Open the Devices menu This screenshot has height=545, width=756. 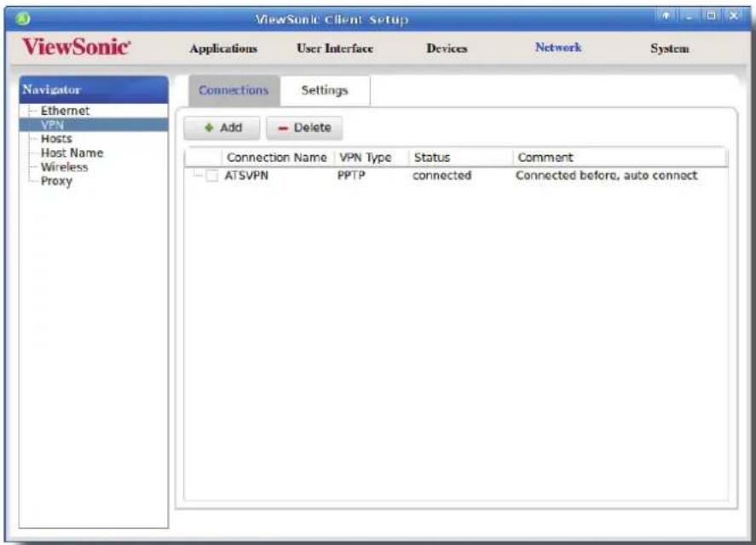pos(447,49)
